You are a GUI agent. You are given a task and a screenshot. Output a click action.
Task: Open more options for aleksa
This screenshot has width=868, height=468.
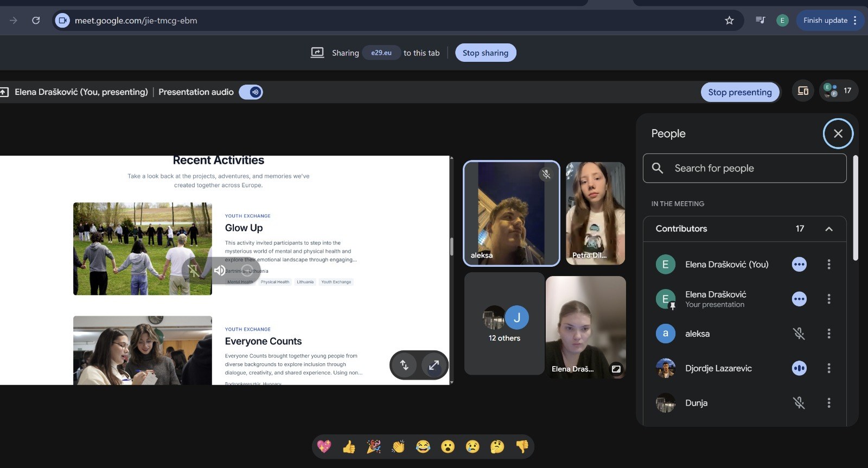pyautogui.click(x=828, y=334)
